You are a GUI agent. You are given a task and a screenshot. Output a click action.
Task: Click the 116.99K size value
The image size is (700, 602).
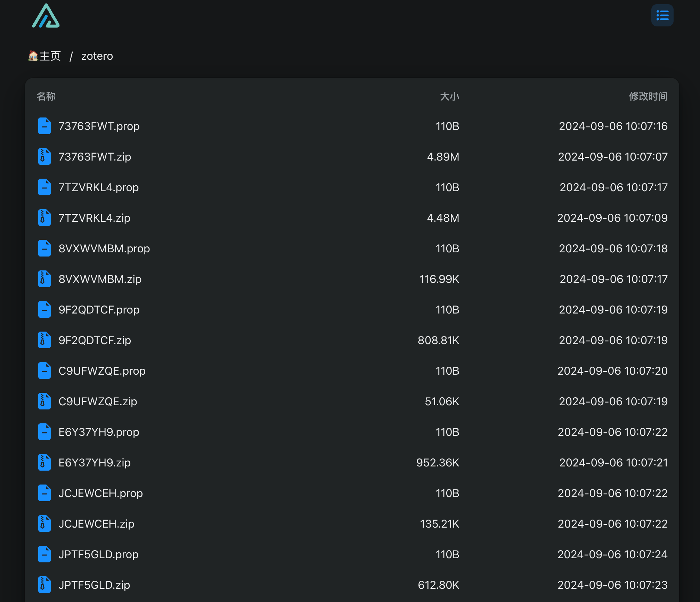pos(439,279)
